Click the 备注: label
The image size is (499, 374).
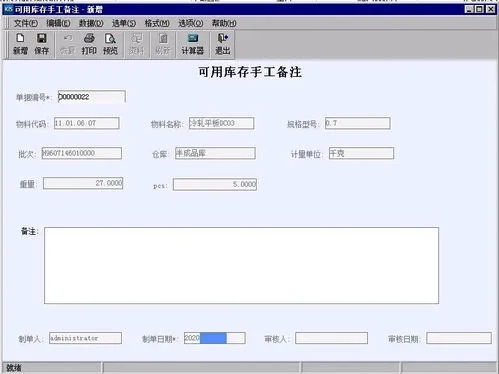[30, 231]
